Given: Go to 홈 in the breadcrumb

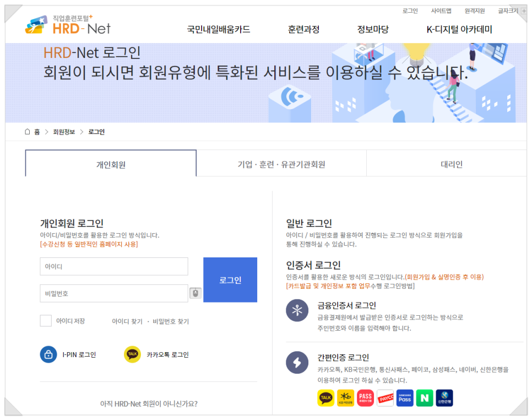Looking at the screenshot, I should coord(37,132).
